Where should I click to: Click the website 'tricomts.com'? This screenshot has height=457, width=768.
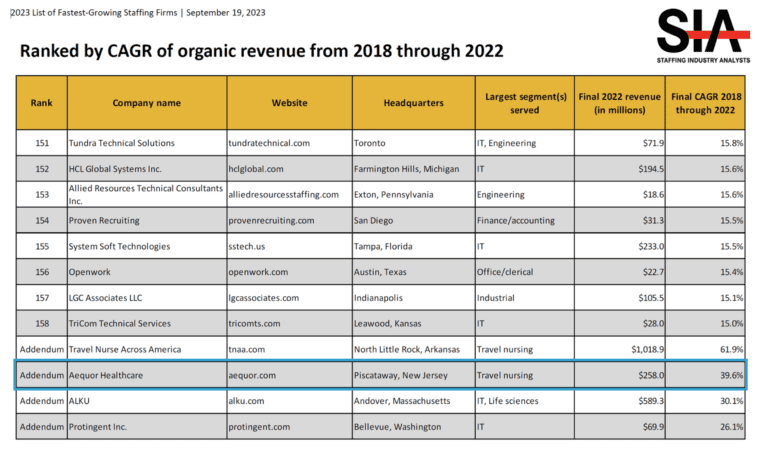(x=254, y=324)
